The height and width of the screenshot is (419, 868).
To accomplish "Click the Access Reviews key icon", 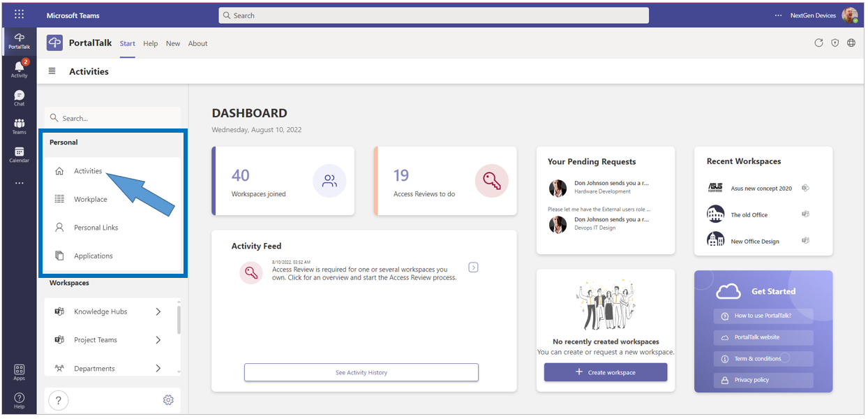I will (492, 182).
